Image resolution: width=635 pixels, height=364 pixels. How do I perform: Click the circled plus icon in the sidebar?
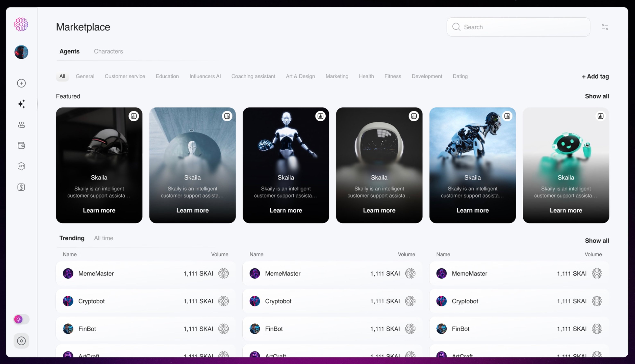coord(21,83)
